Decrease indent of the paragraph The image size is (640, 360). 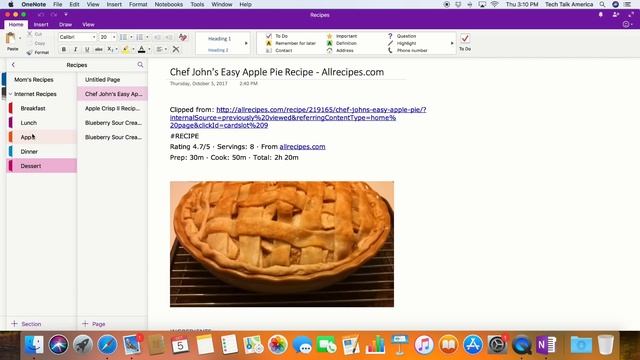click(x=158, y=37)
